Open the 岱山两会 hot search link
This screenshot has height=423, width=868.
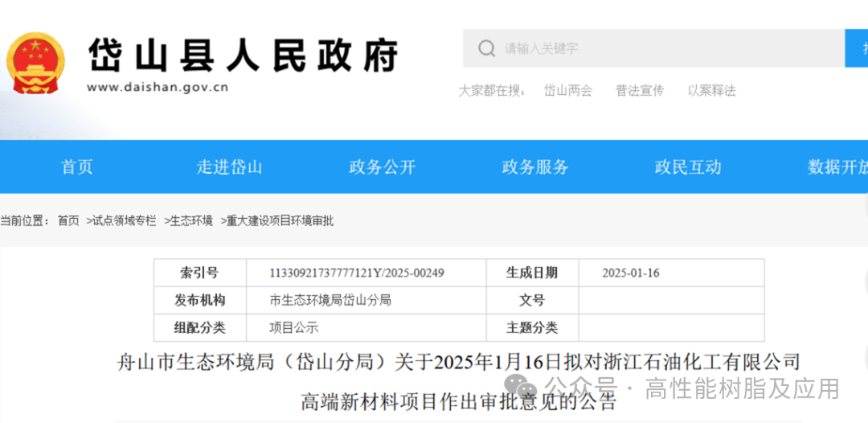pos(568,91)
